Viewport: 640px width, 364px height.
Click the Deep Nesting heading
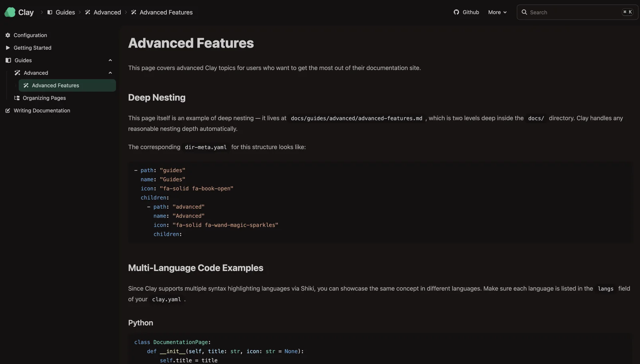pos(157,98)
